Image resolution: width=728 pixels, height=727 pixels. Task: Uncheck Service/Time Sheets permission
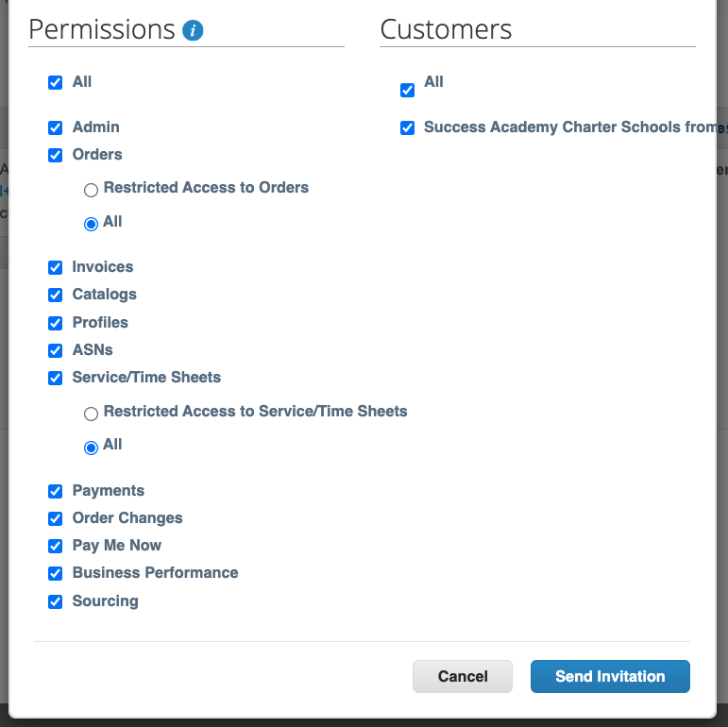tap(56, 378)
